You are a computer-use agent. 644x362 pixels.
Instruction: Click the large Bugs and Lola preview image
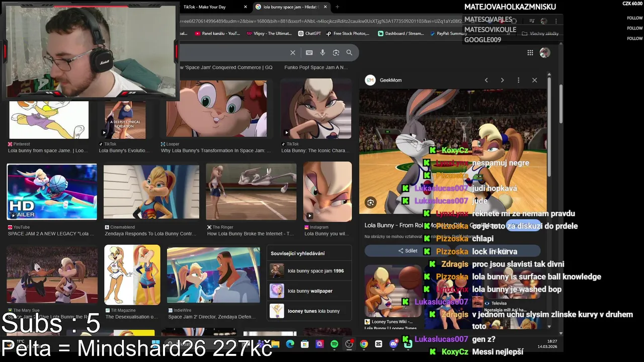coord(453,151)
